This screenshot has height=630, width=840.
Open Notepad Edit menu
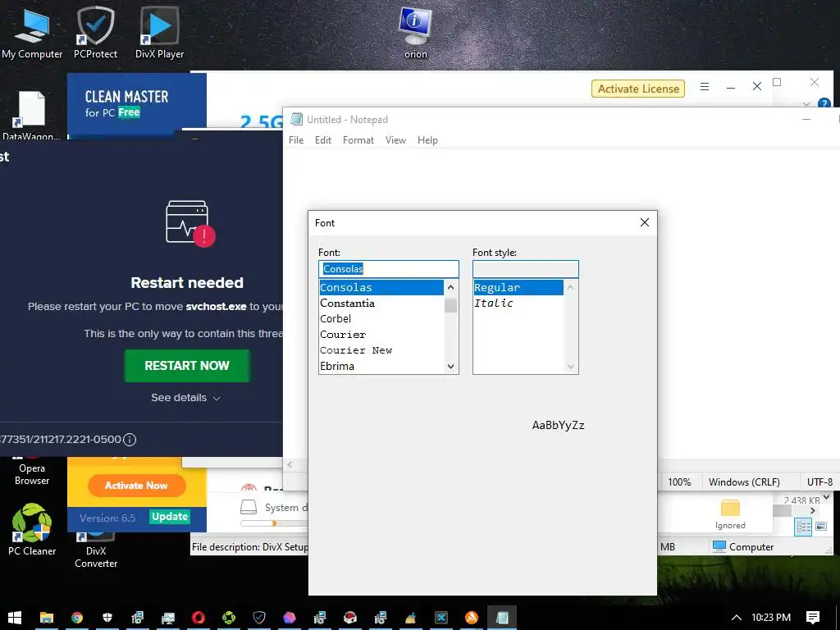coord(323,139)
